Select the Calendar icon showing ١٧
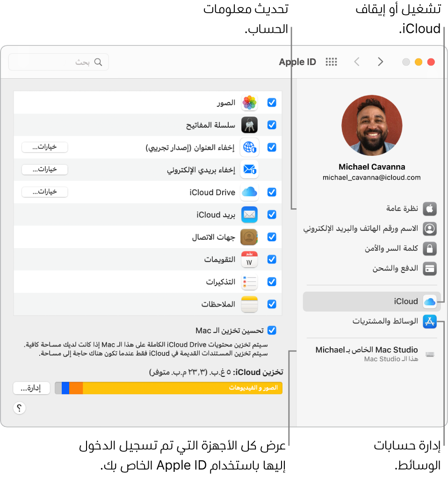 [x=249, y=259]
